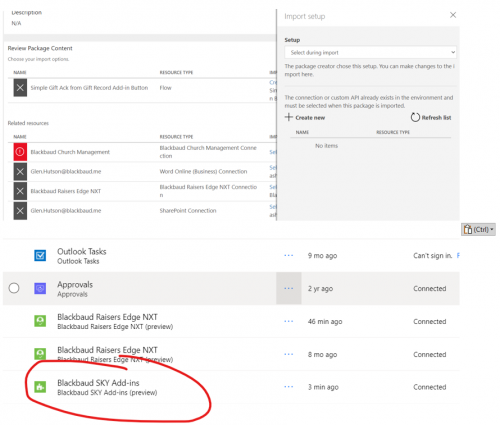
Task: Open ellipsis menu for Raisers Edge NXT 46 min ago
Action: pos(289,321)
